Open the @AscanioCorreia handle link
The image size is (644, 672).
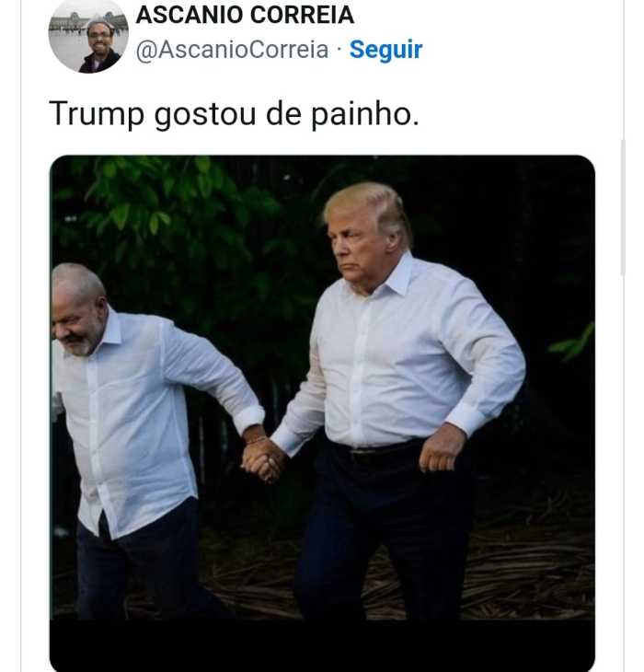232,50
